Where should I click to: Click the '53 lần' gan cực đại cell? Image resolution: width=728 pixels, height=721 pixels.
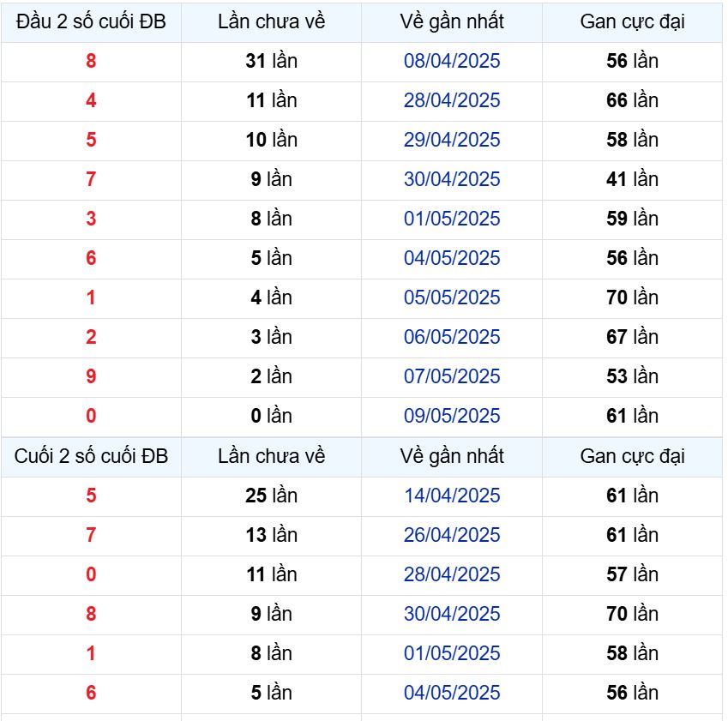(x=632, y=377)
